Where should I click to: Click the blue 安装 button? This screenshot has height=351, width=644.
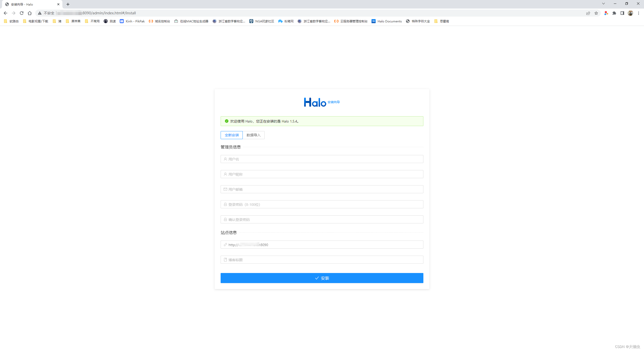pos(322,278)
